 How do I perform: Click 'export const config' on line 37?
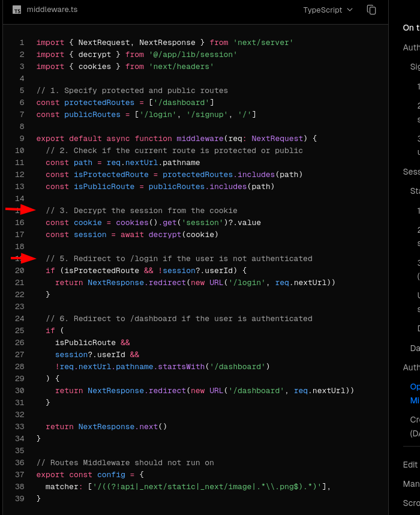coord(81,475)
